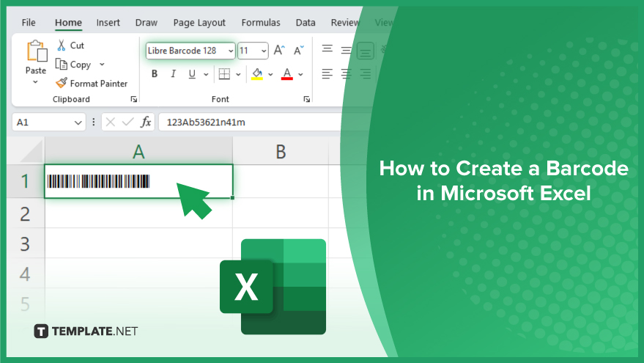The image size is (644, 363).
Task: Open font size 11 dropdown
Action: tap(264, 51)
